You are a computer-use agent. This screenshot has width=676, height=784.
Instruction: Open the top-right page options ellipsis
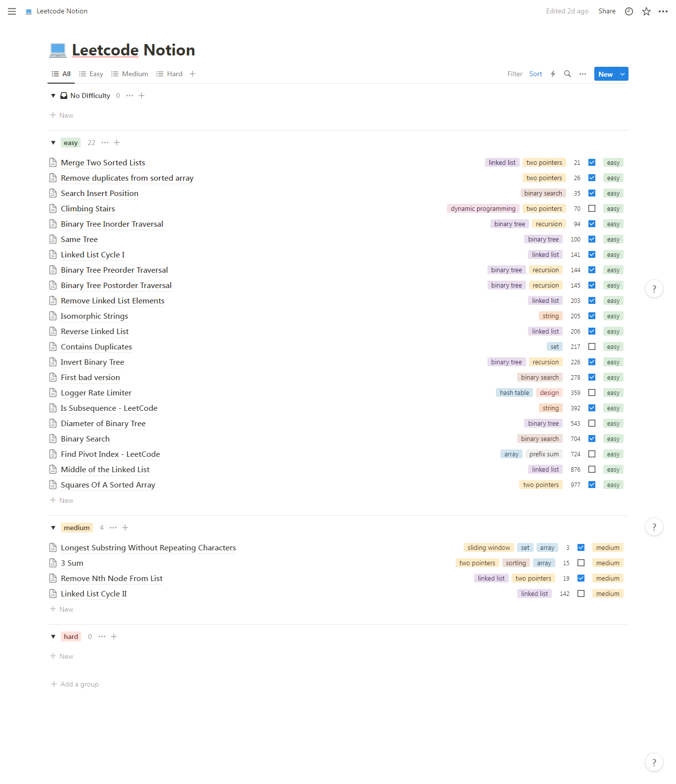[663, 11]
